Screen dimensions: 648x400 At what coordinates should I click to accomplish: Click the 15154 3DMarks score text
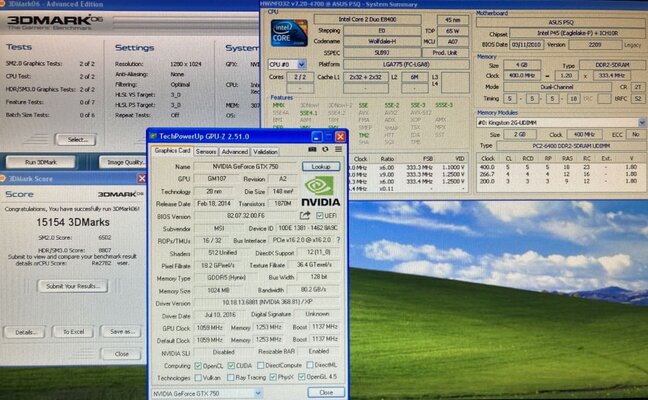pyautogui.click(x=73, y=222)
